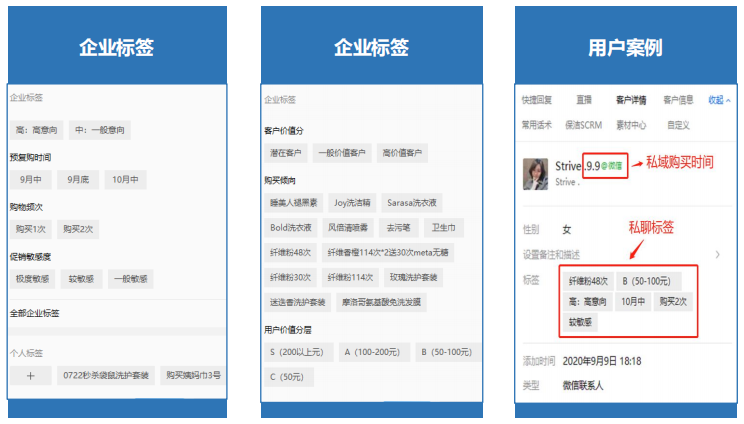This screenshot has width=744, height=424.
Task: Choose the 潜在客户 customer value tag
Action: [x=285, y=153]
